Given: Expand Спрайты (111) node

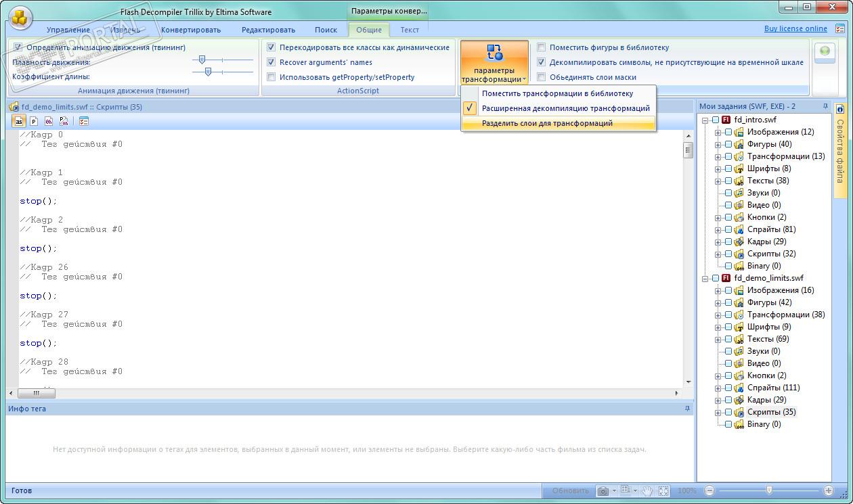Looking at the screenshot, I should [x=718, y=388].
